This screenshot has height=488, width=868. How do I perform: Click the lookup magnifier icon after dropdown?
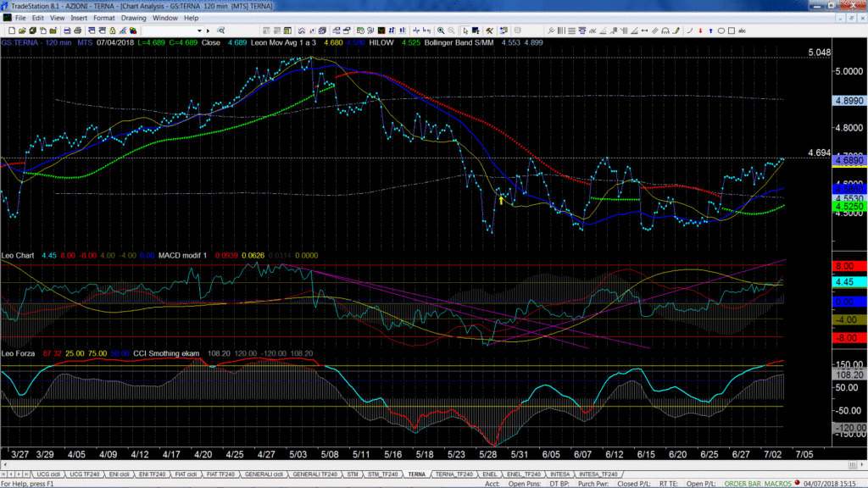tap(221, 31)
